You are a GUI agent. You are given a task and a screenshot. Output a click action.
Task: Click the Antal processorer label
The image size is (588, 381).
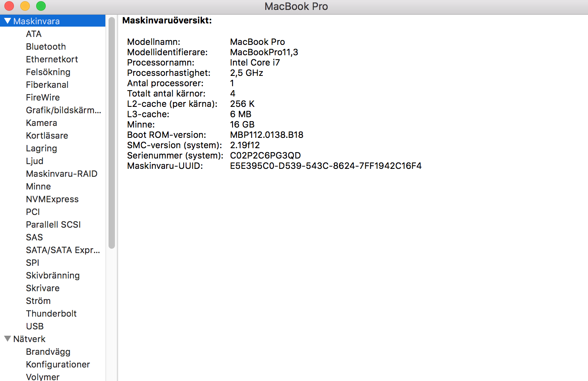[x=165, y=83]
